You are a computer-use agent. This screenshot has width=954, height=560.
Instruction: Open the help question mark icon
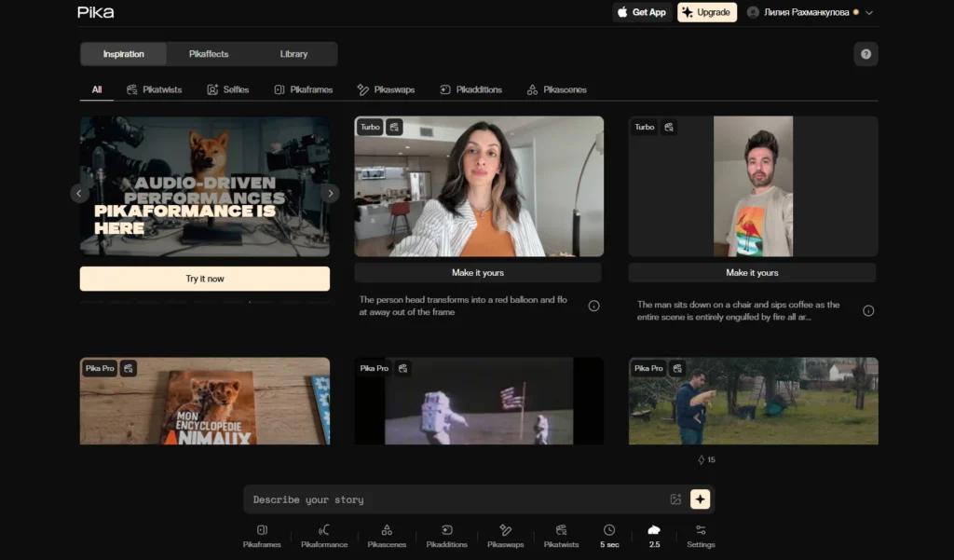(865, 54)
